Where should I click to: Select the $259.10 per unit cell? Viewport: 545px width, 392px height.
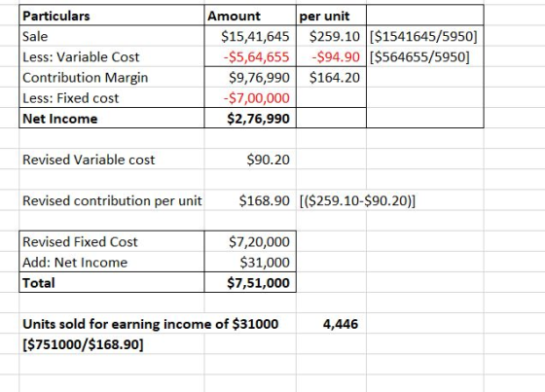click(x=331, y=36)
